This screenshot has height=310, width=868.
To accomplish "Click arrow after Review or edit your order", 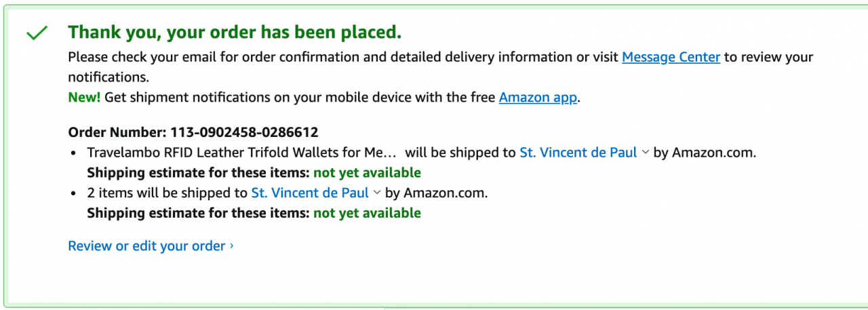I will [232, 246].
